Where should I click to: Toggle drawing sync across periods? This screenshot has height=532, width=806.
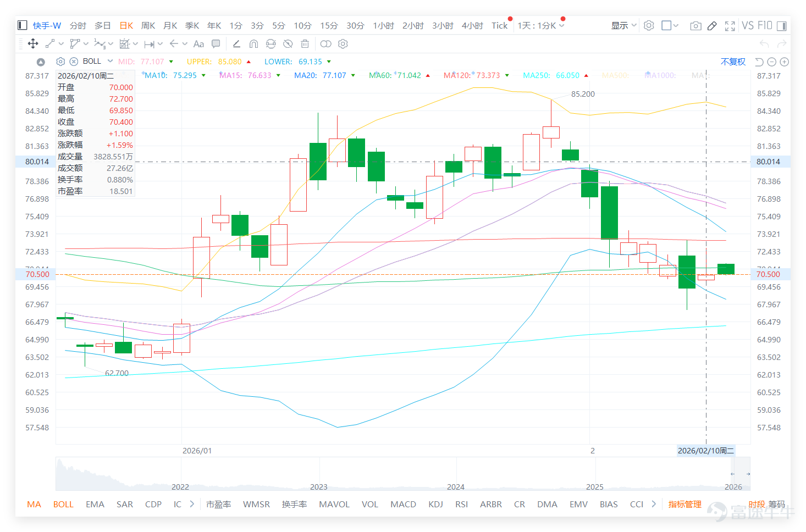click(x=270, y=44)
